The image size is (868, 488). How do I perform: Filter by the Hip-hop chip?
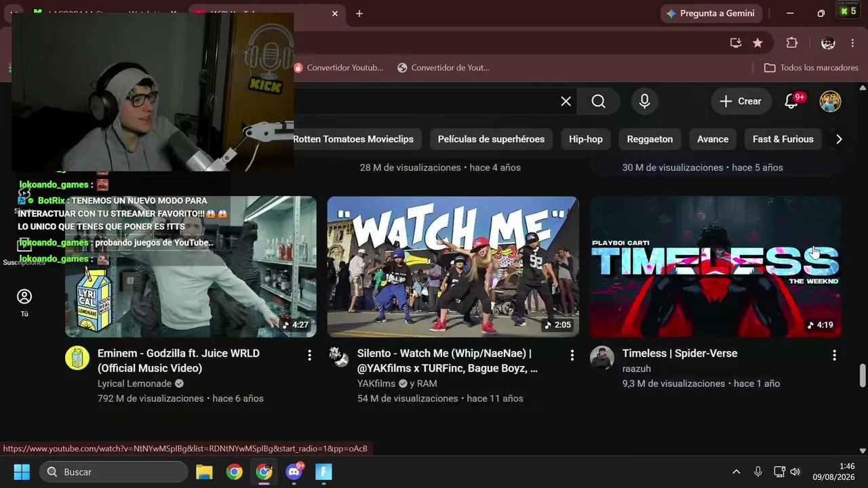pyautogui.click(x=586, y=139)
